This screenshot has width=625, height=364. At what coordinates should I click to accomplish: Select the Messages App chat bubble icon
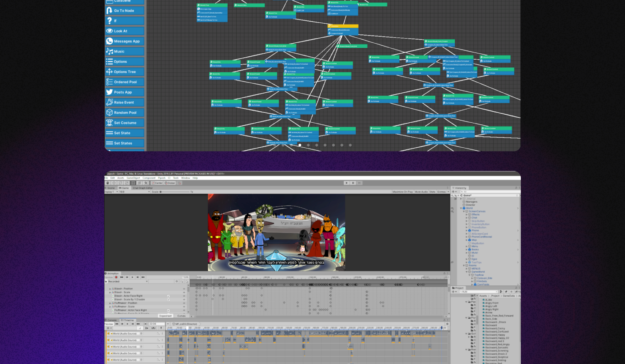tap(110, 41)
